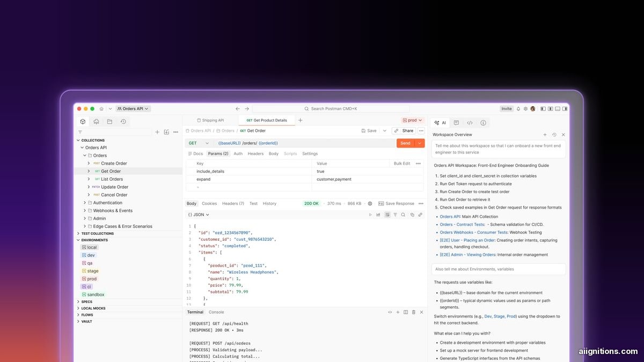Open the GET method dropdown
Viewport: 644px width, 362px height.
[x=198, y=143]
